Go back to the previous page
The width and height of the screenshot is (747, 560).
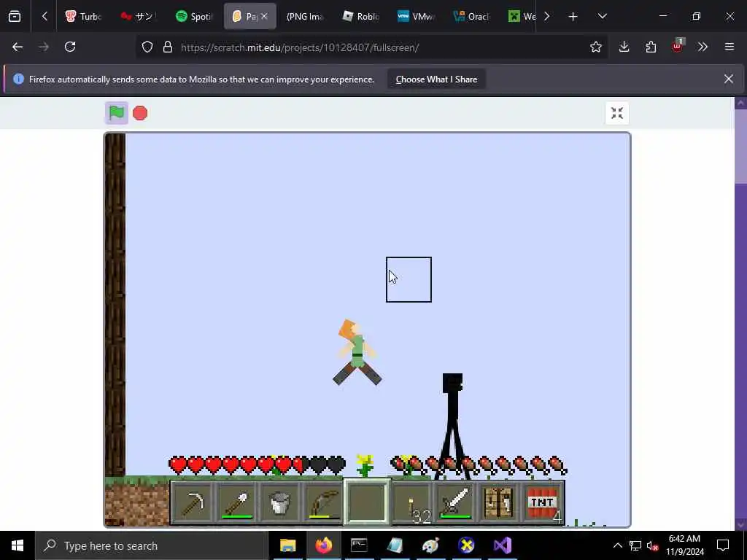(x=18, y=47)
